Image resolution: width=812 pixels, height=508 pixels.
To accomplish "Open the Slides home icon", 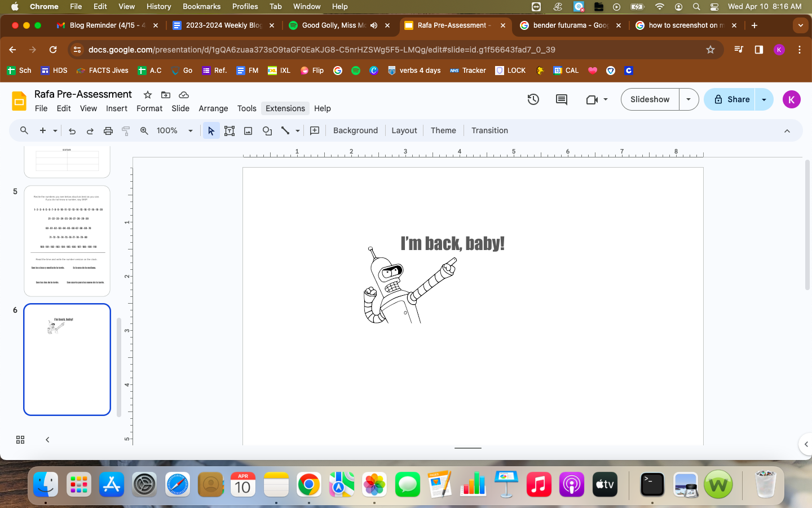I will (x=19, y=101).
